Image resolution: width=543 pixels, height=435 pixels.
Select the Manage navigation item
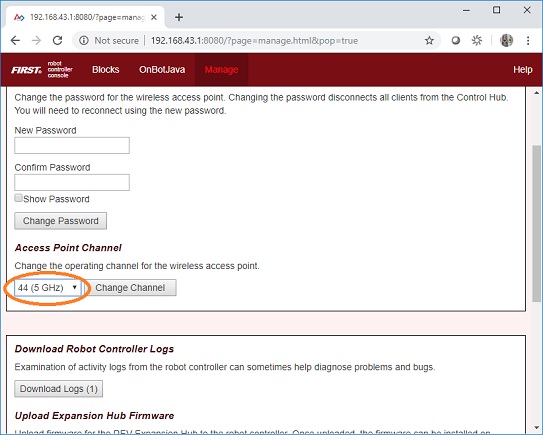(x=221, y=70)
